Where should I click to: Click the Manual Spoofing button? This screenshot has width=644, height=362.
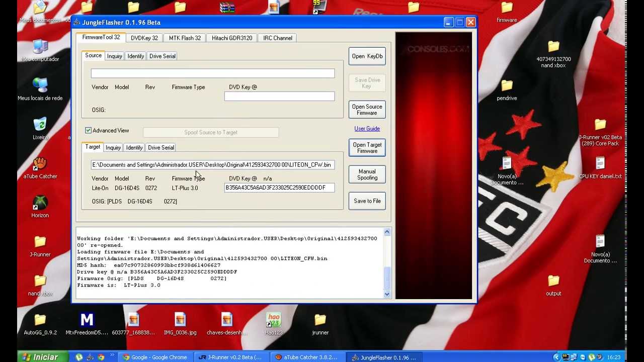tap(367, 174)
